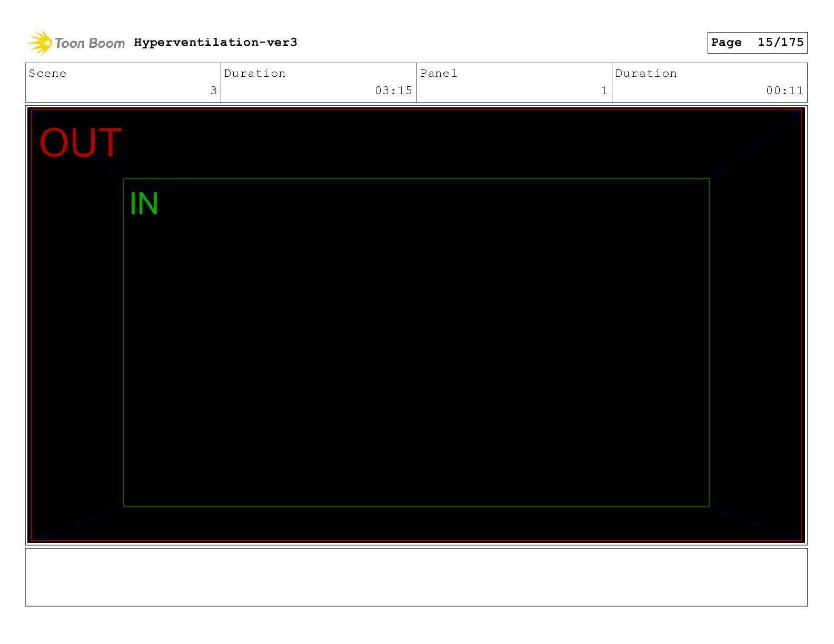Screen dimensions: 834x644
Task: Click the Panel header label
Action: pos(439,73)
